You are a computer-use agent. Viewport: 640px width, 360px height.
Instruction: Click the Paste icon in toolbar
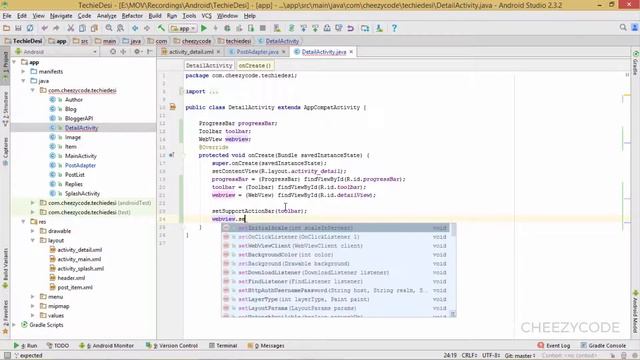pos(94,28)
